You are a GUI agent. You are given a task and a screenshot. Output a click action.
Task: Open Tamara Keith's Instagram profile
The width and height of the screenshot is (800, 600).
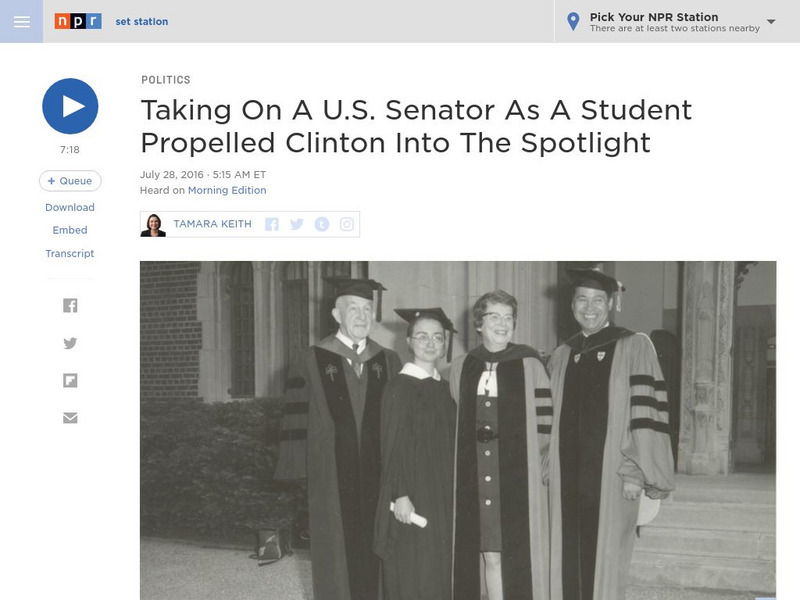346,224
